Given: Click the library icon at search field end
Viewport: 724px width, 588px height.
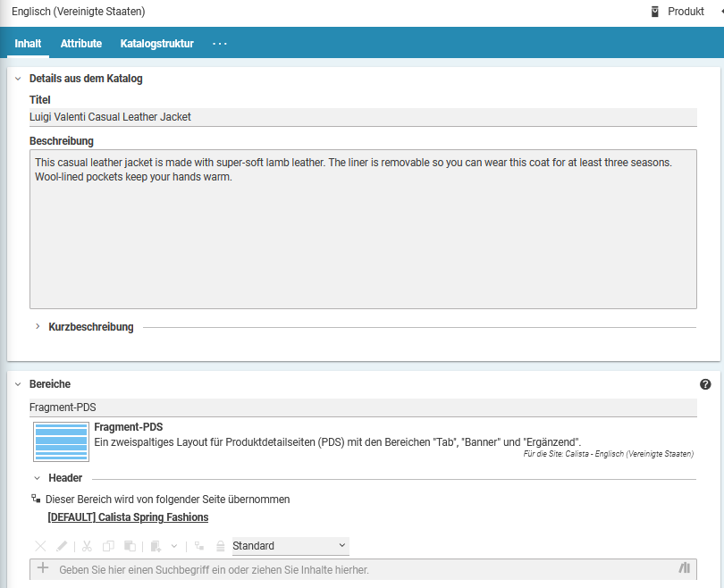Looking at the screenshot, I should pos(685,568).
